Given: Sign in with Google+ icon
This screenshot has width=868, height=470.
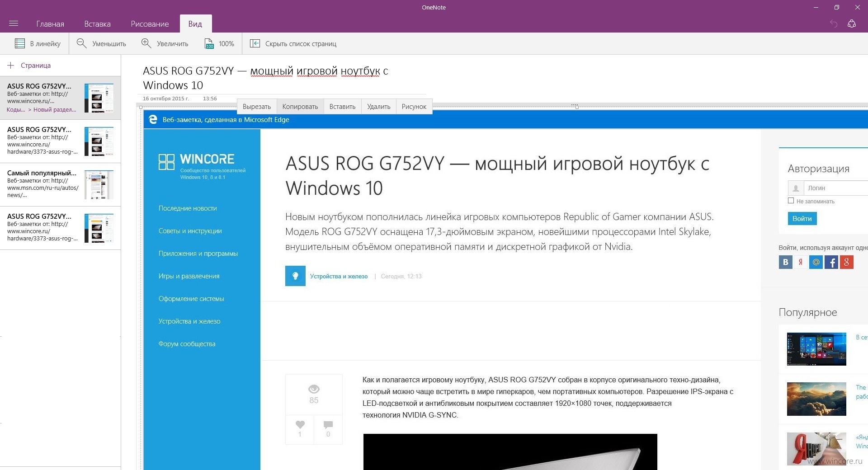Looking at the screenshot, I should (847, 262).
